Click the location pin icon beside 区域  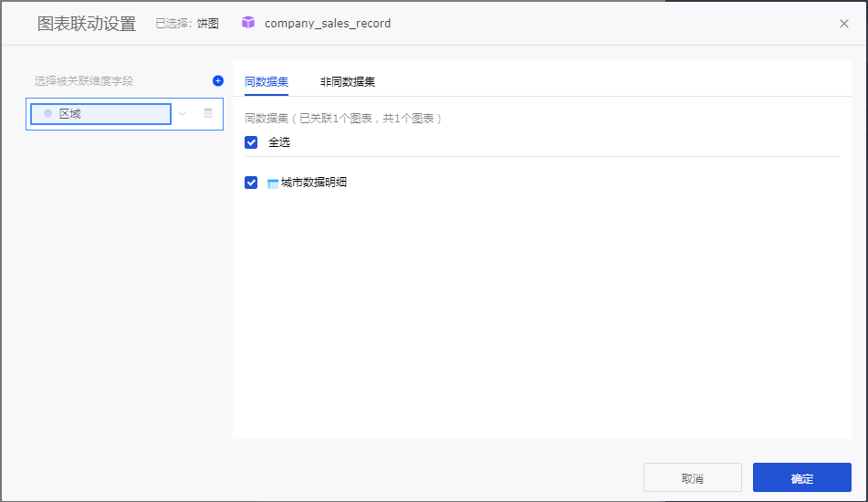point(48,113)
